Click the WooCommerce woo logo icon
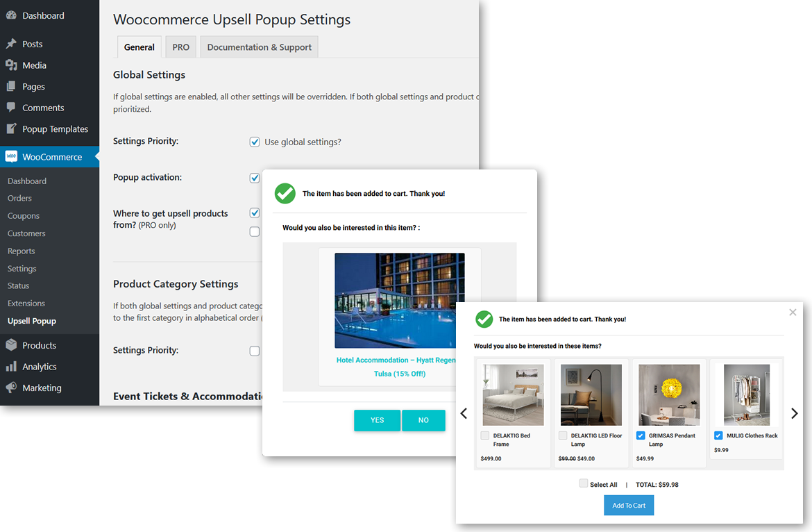This screenshot has height=532, width=812. [11, 156]
